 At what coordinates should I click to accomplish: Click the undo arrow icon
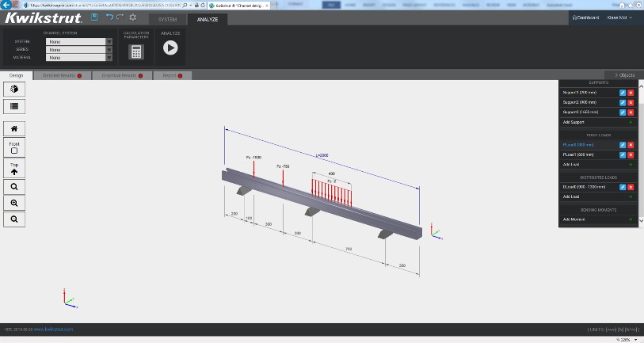(x=109, y=17)
